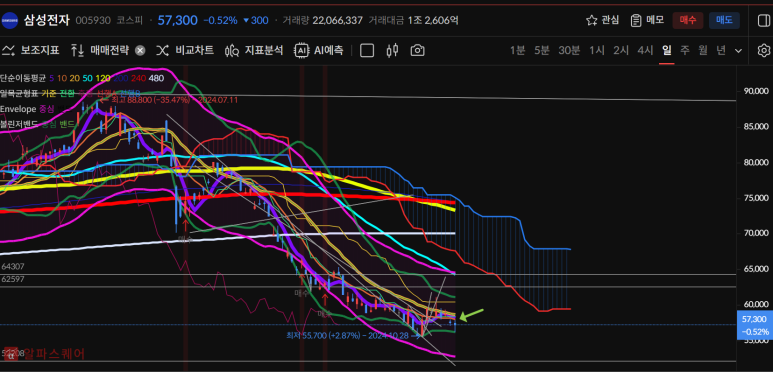Image resolution: width=773 pixels, height=372 pixels.
Task: Switch to 월 monthly timeframe
Action: pos(703,50)
